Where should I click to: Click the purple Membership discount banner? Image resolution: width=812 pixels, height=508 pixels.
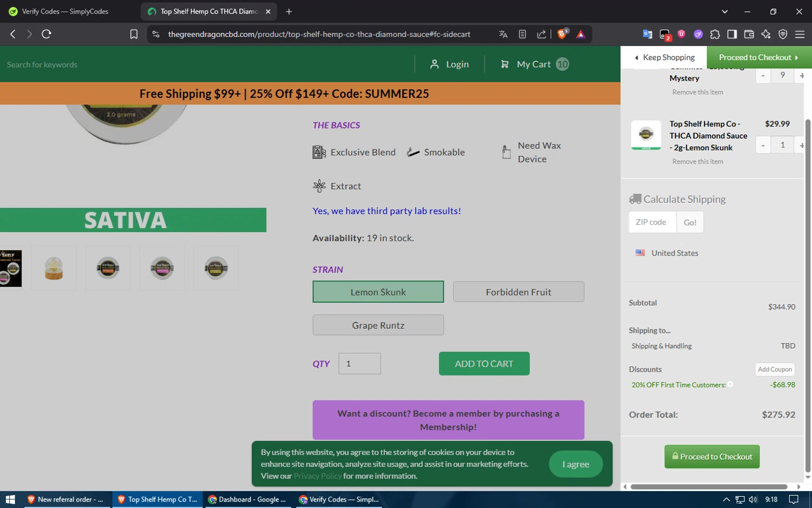click(448, 420)
